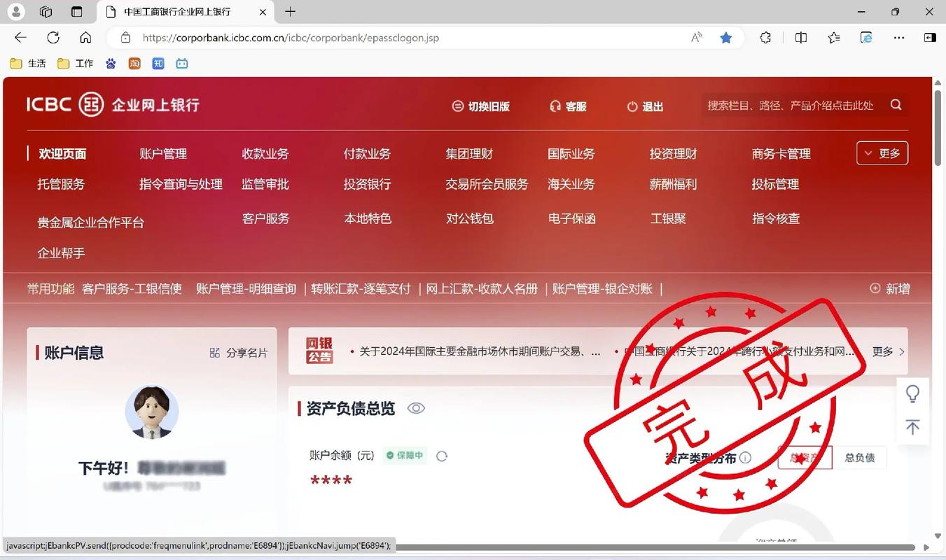Open the 投资理财 menu
946x560 pixels.
tap(674, 154)
